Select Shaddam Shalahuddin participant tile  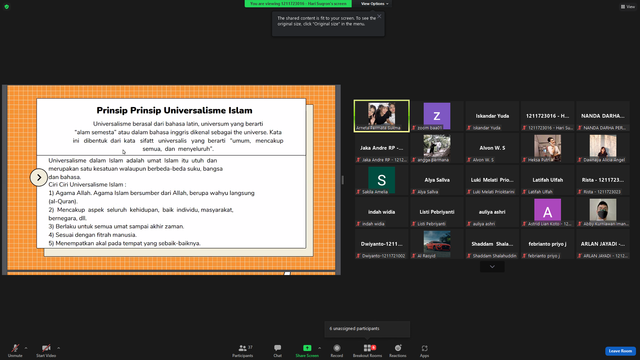492,244
